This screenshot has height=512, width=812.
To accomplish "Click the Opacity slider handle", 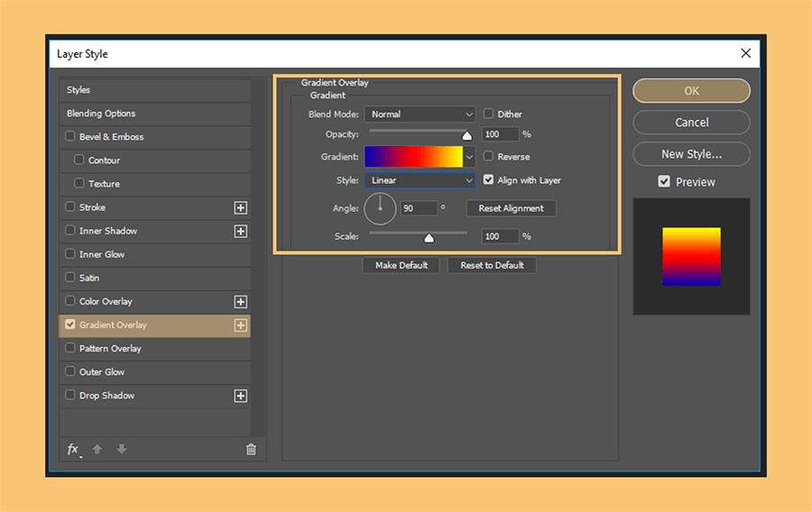I will click(467, 136).
